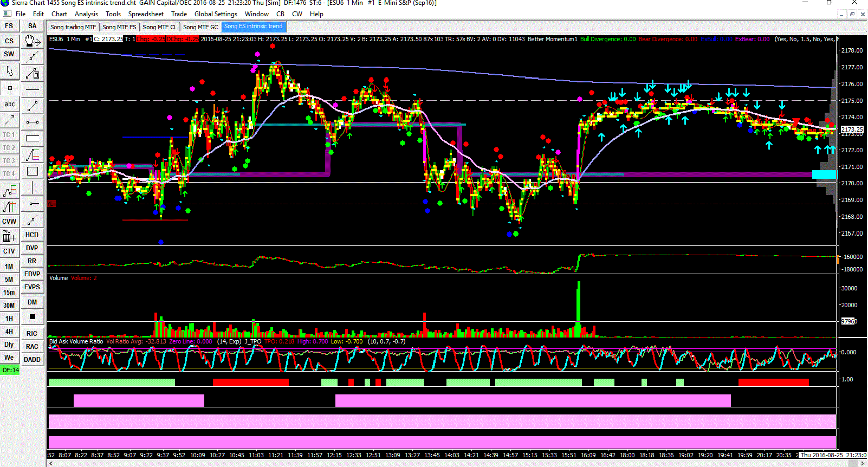This screenshot has height=467, width=868.
Task: Activate the crosshair chart values tool
Action: [x=9, y=88]
